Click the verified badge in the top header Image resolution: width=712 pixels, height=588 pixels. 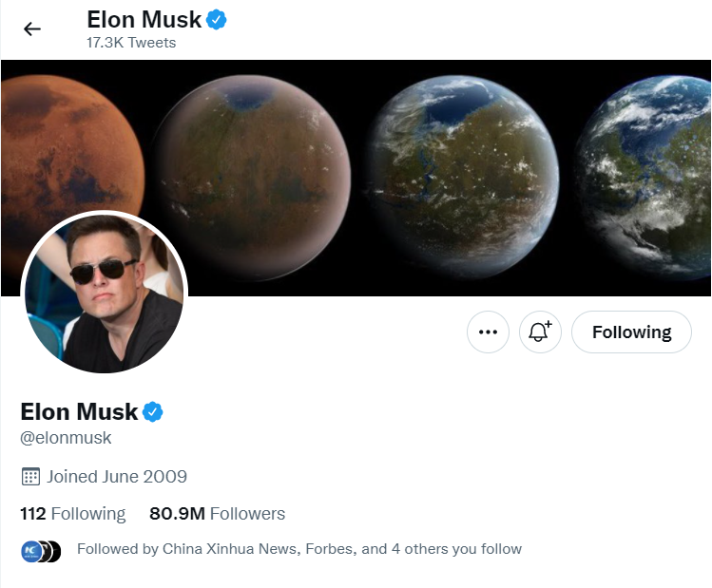(x=217, y=20)
